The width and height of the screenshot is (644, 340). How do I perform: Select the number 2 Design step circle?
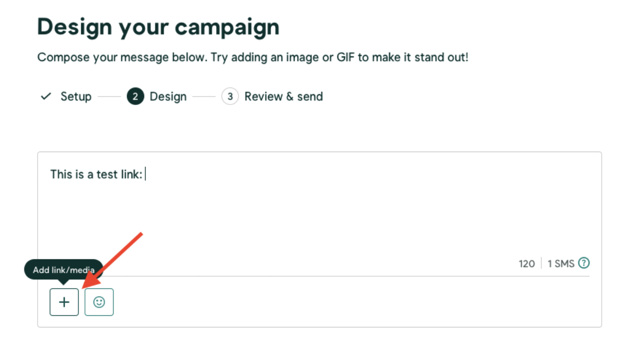coord(135,96)
